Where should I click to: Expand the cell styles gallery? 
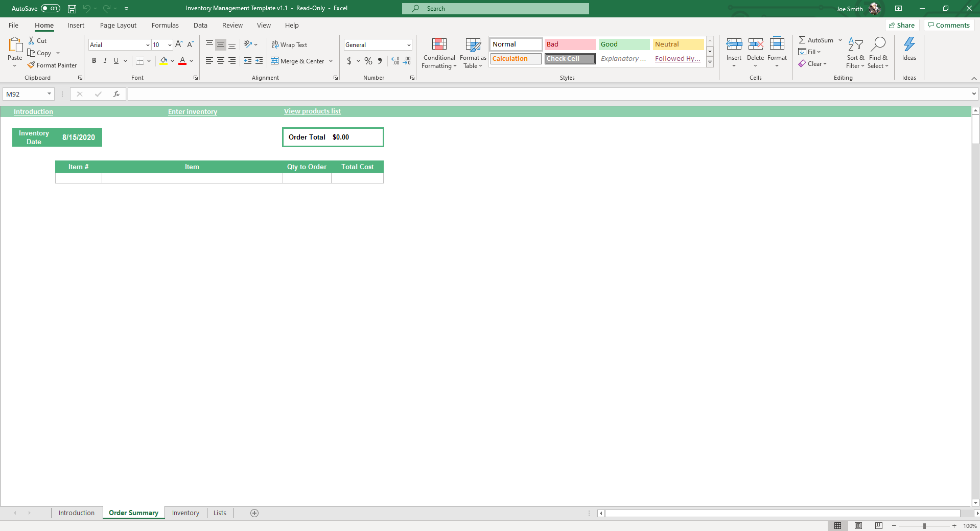click(x=710, y=62)
